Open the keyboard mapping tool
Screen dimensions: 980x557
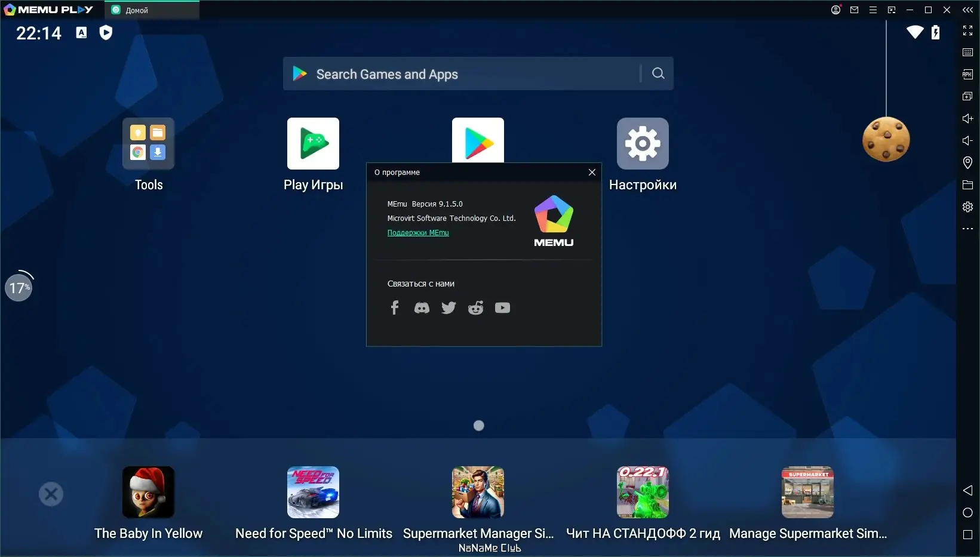pyautogui.click(x=967, y=53)
